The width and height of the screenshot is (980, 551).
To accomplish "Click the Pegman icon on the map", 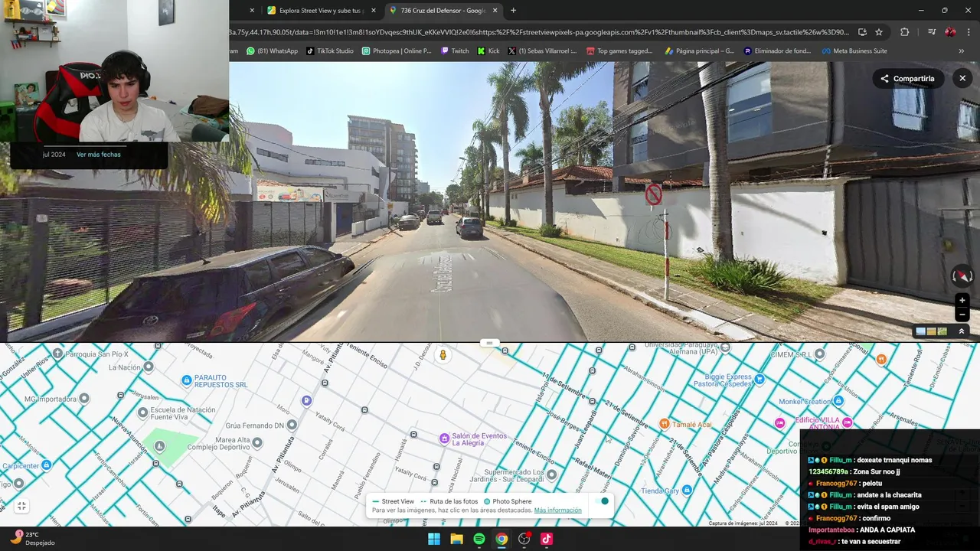I will [x=443, y=355].
